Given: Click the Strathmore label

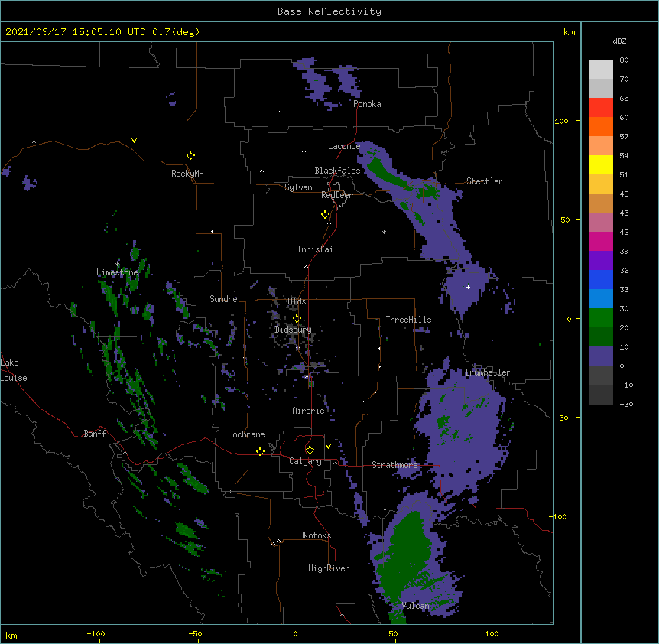Looking at the screenshot, I should click(394, 465).
